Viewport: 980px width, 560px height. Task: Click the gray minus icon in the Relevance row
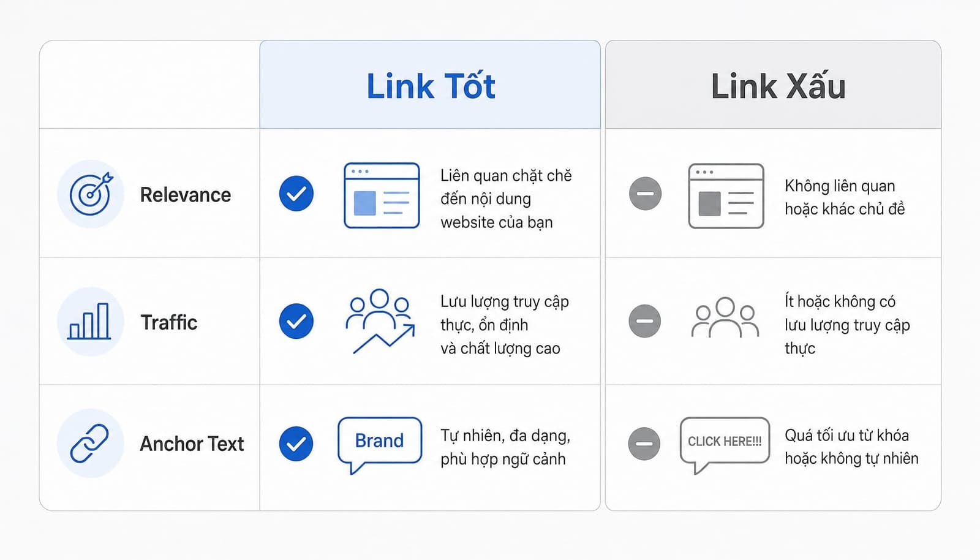coord(645,194)
